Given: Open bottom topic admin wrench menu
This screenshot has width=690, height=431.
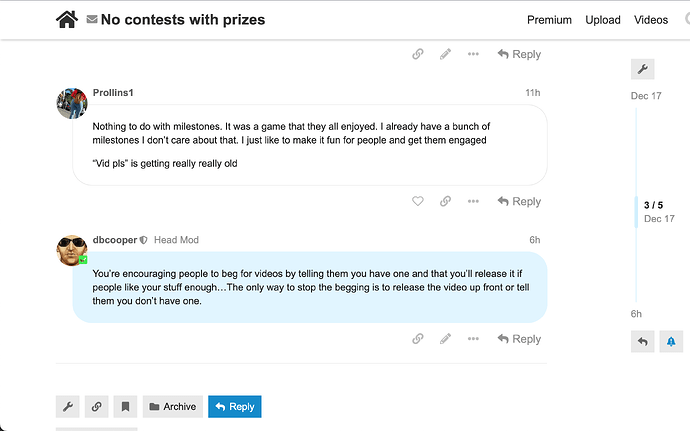Looking at the screenshot, I should coord(68,406).
